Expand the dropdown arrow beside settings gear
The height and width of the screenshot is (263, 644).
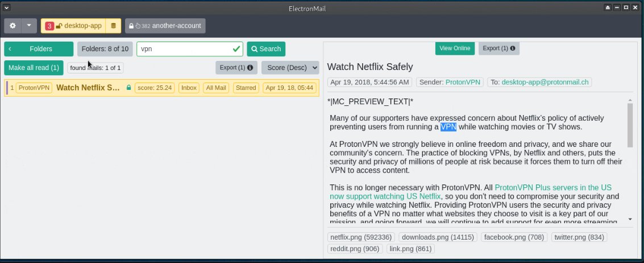[x=29, y=26]
